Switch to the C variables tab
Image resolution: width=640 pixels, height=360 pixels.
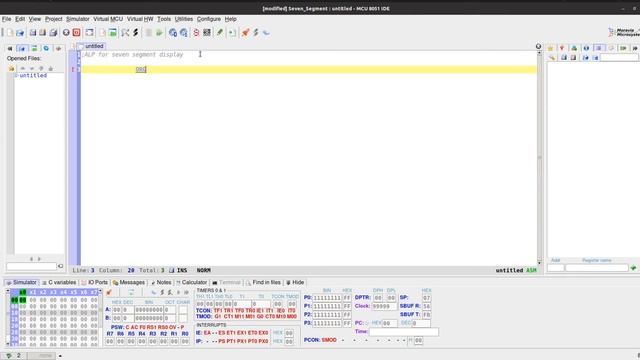[59, 282]
